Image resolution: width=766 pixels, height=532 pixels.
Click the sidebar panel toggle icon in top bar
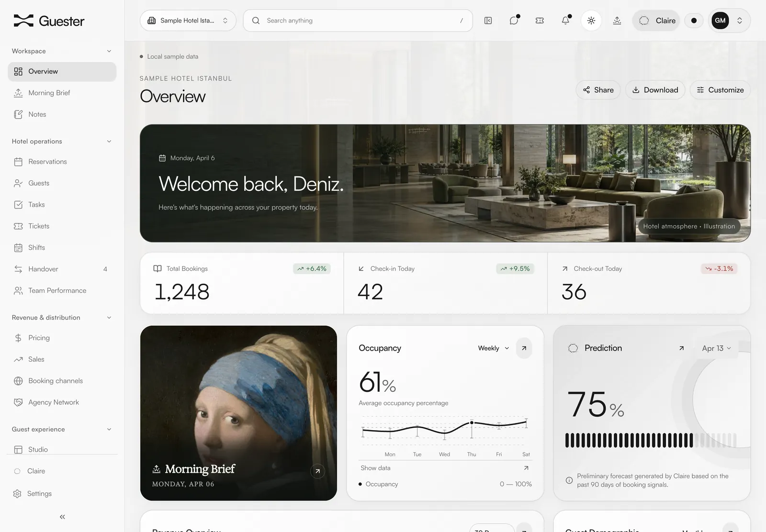pyautogui.click(x=488, y=21)
